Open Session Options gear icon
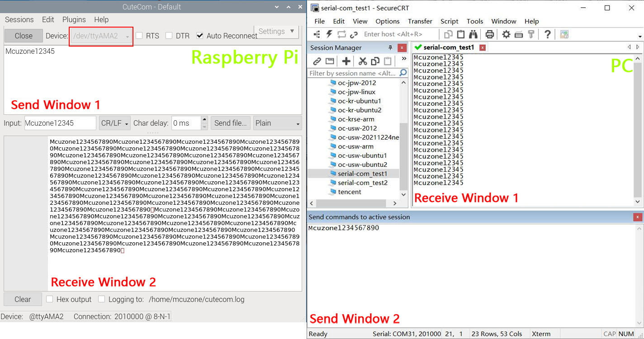The image size is (644, 339). point(506,34)
